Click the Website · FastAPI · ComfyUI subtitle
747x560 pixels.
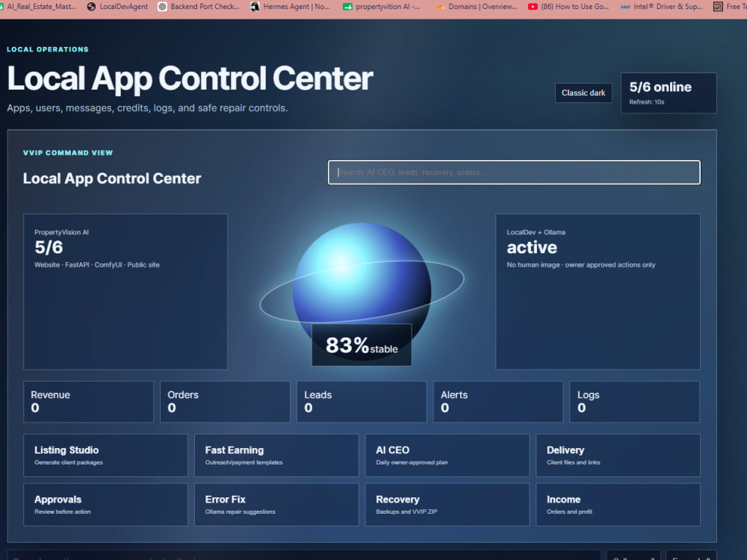click(96, 265)
